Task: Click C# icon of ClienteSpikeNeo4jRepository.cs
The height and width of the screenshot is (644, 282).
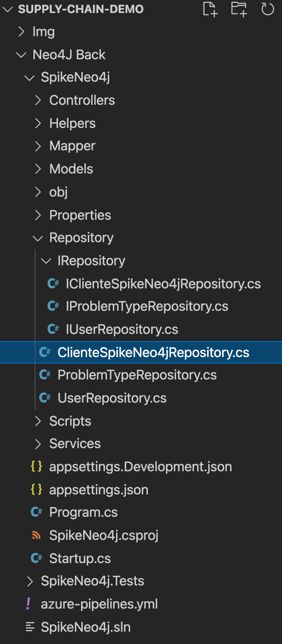Action: click(45, 352)
